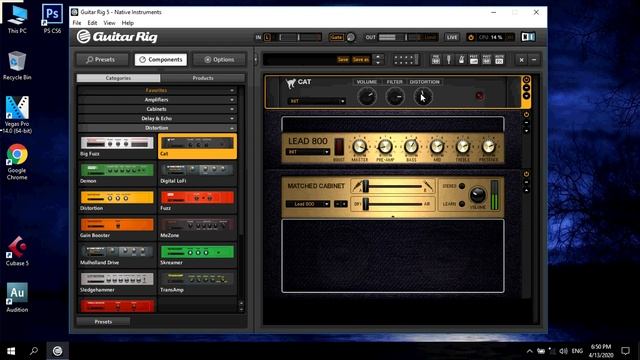Toggle the Lead 800 Boost switch
This screenshot has height=360, width=640.
coord(339,147)
